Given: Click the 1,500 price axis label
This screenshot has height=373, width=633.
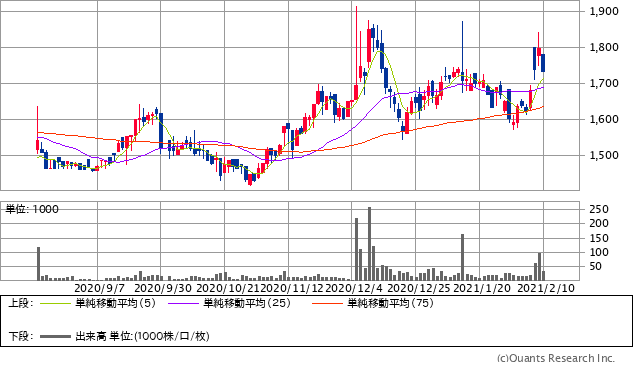Looking at the screenshot, I should [604, 155].
